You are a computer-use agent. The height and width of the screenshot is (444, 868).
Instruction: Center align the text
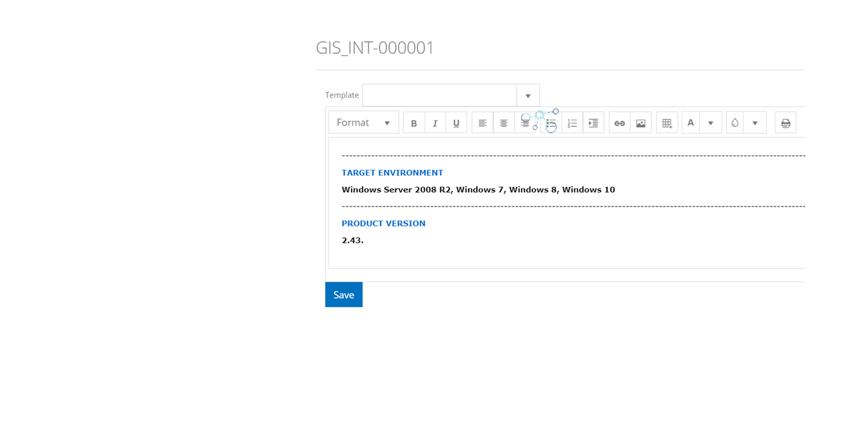click(504, 123)
